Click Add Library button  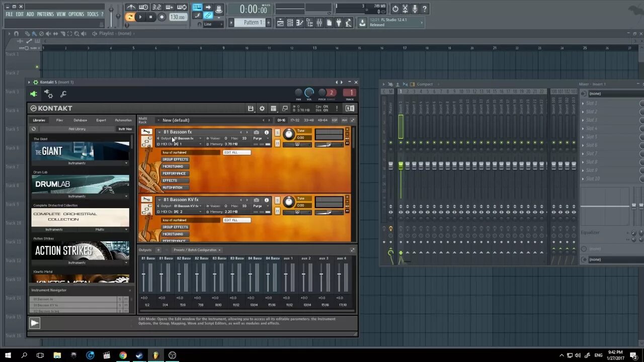point(77,129)
